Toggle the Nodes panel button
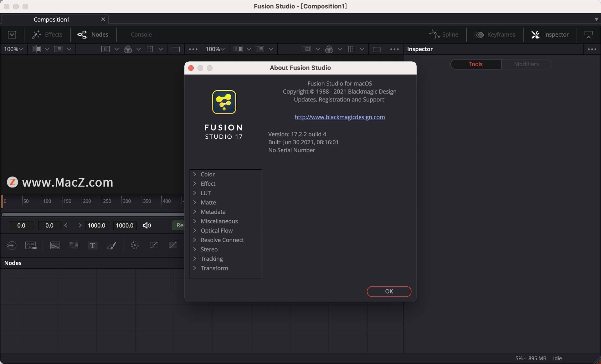601x364 pixels. [x=93, y=34]
